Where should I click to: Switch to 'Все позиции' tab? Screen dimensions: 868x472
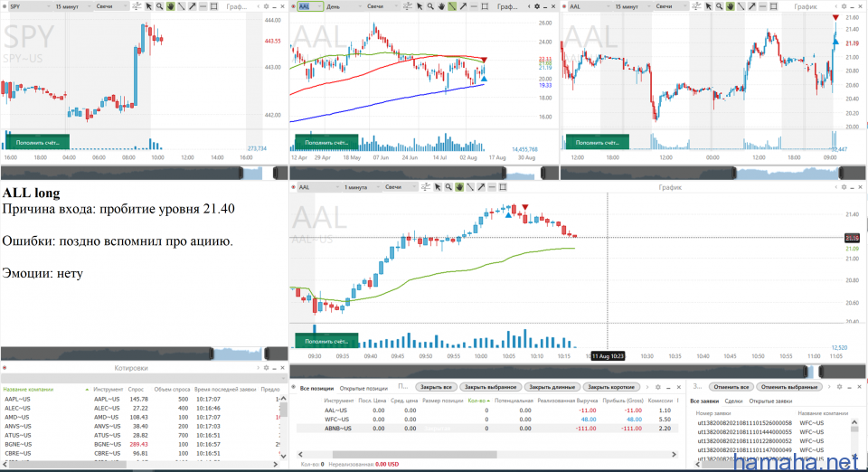316,388
